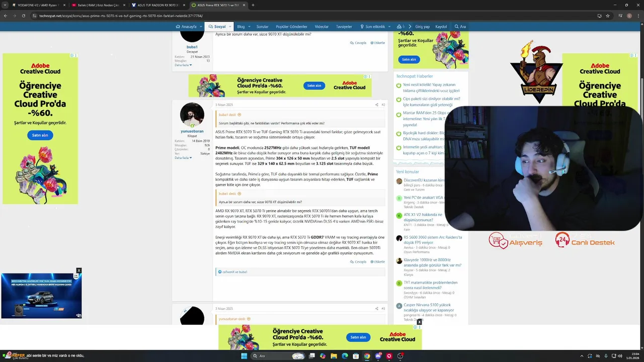Click the Giriş yap login link
644x362 pixels.
point(423,27)
